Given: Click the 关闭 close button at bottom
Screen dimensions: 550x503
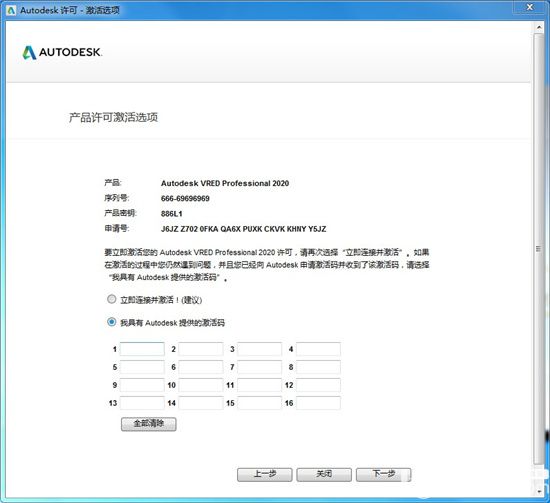Looking at the screenshot, I should [324, 475].
